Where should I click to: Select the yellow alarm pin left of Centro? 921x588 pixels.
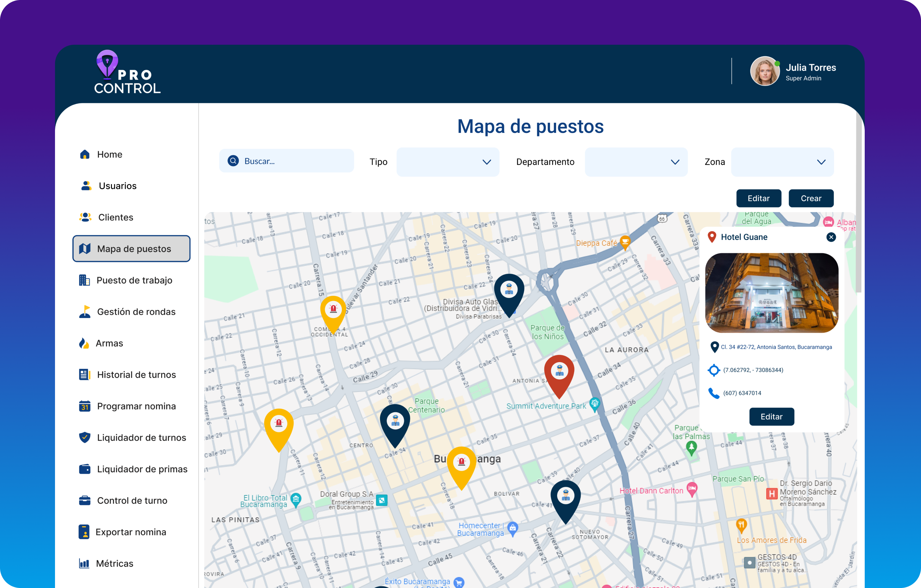tap(279, 430)
